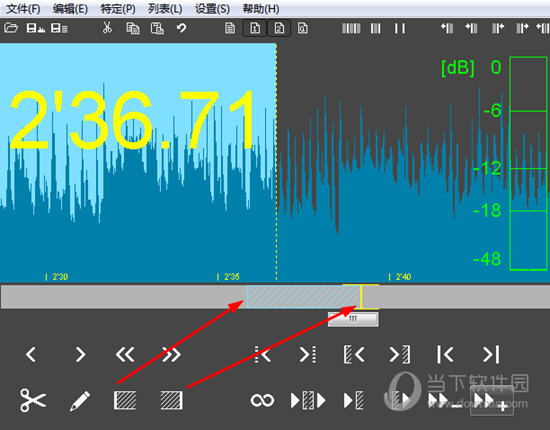Click the first left-arrow marker toolbar icon
The image size is (550, 430).
[x=447, y=28]
